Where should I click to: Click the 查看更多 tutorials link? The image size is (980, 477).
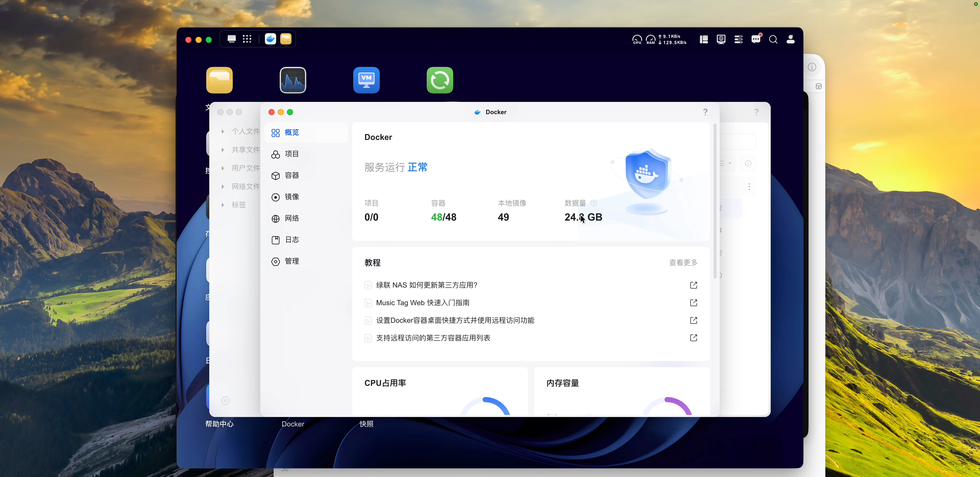[683, 263]
